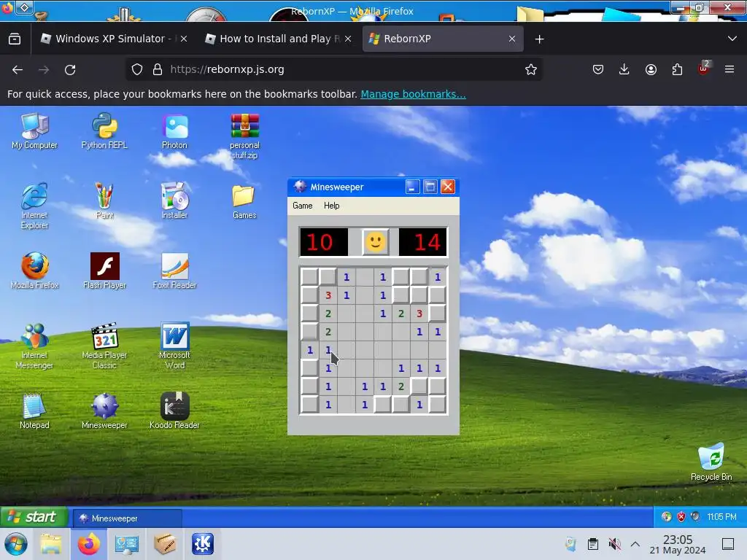Launch Internet Messenger desktop icon

tap(34, 346)
